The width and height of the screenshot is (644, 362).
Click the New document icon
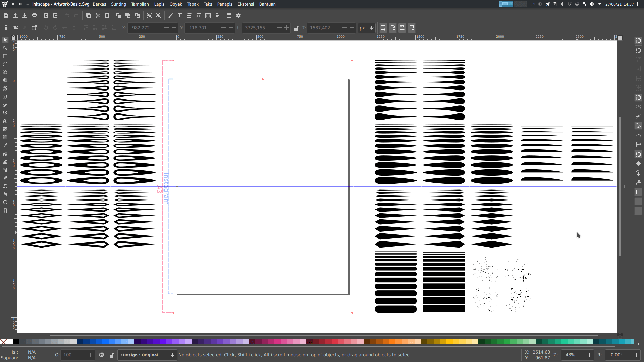tap(6, 15)
